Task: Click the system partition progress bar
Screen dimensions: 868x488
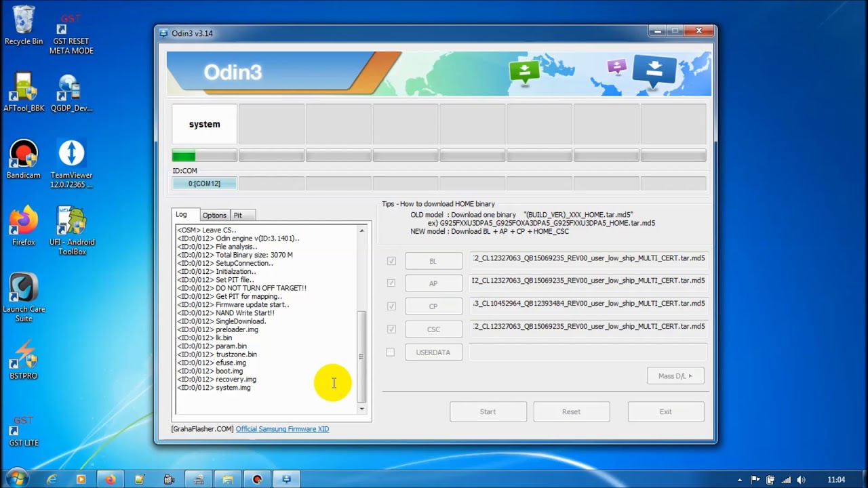Action: point(205,156)
